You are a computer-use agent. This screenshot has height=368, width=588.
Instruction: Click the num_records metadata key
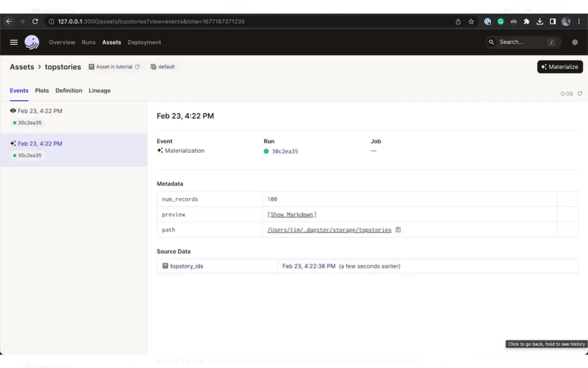[x=180, y=199]
